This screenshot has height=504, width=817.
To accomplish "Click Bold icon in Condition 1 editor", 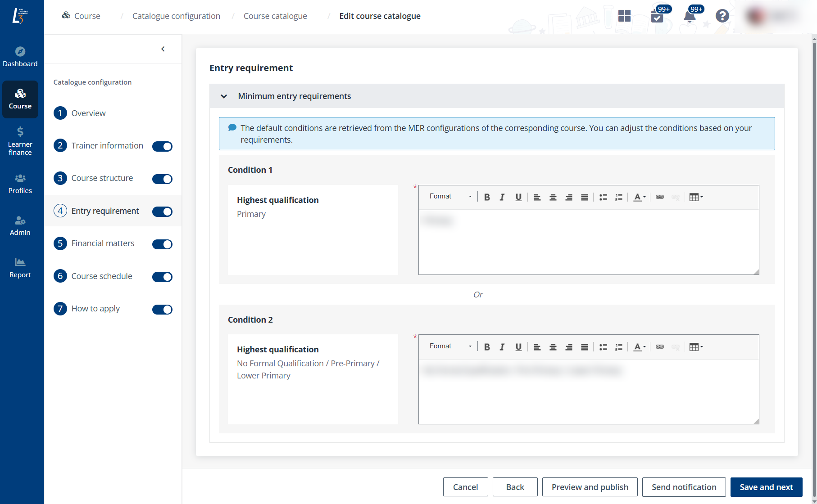I will click(x=487, y=197).
